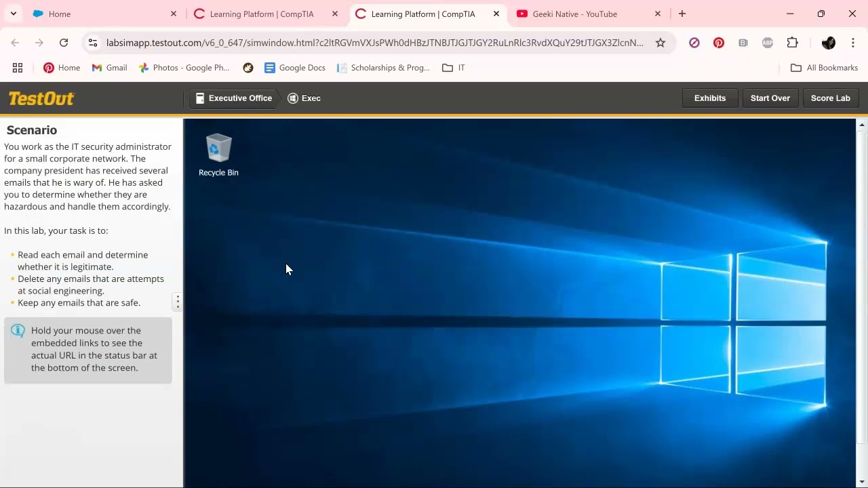Image resolution: width=868 pixels, height=488 pixels.
Task: Minimize the browser window
Action: tap(790, 14)
